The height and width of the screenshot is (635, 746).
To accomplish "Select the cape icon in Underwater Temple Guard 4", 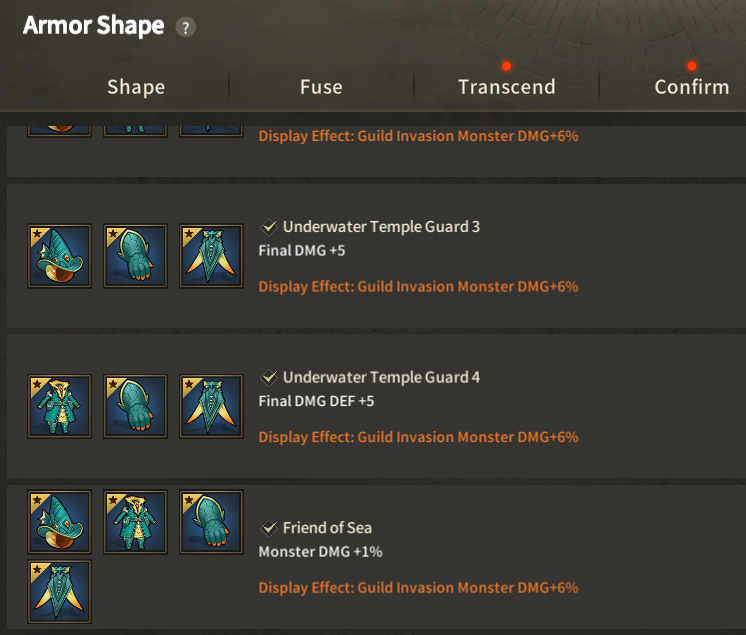I will pyautogui.click(x=211, y=406).
